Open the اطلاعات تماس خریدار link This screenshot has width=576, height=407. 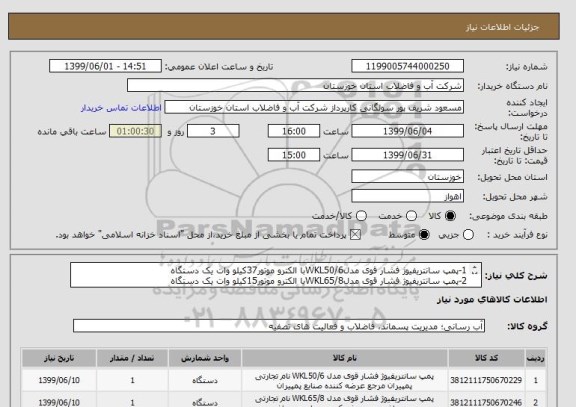point(121,108)
